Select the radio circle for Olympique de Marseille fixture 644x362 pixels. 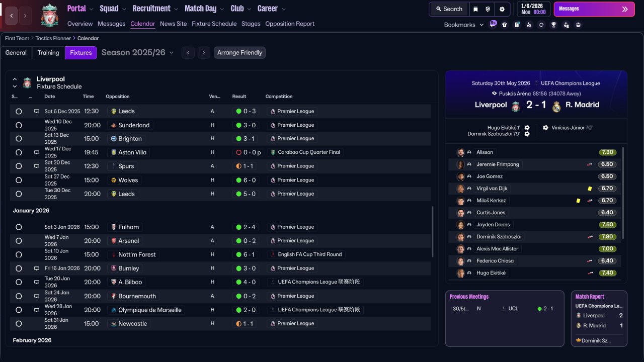click(x=19, y=310)
